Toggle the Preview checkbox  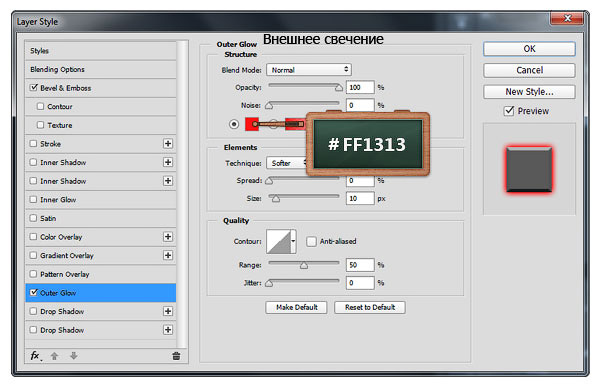point(509,111)
